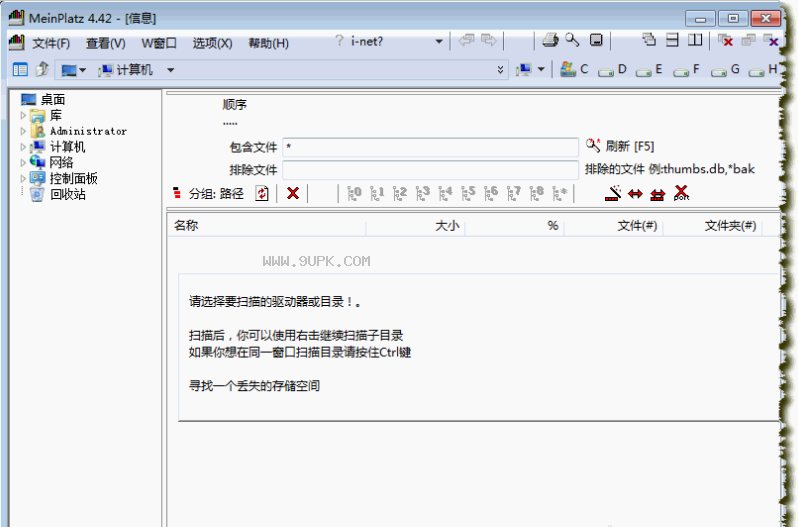Image resolution: width=798 pixels, height=527 pixels.
Task: Select tree level 1 icon
Action: coord(377,193)
